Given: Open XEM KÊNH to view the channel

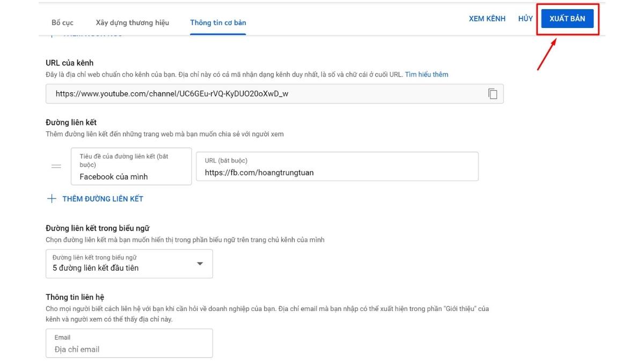Looking at the screenshot, I should (487, 18).
